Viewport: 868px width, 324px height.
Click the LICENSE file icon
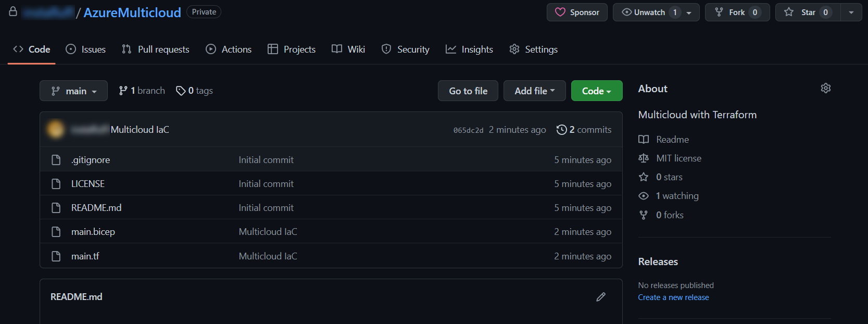click(x=56, y=184)
